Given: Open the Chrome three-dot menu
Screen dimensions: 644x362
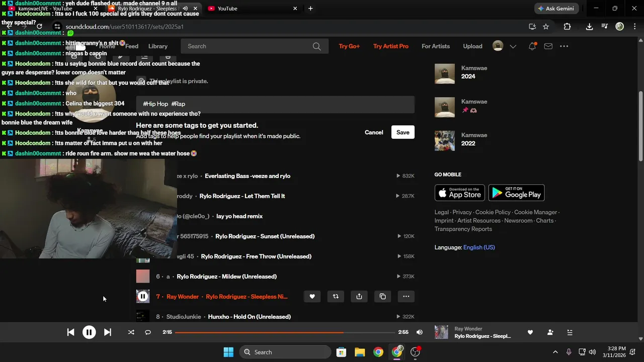Looking at the screenshot, I should [634, 27].
